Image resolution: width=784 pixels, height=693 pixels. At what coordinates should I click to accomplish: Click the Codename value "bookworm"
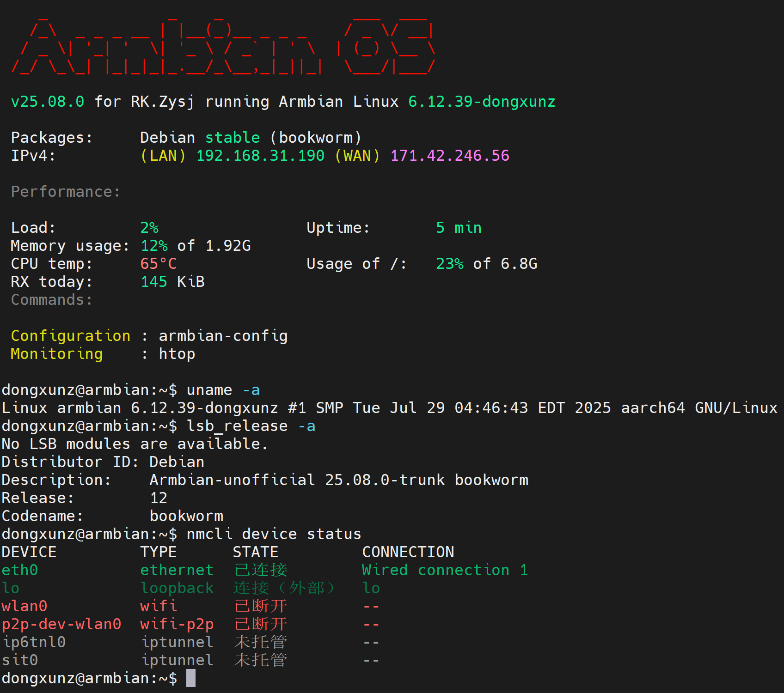click(186, 516)
